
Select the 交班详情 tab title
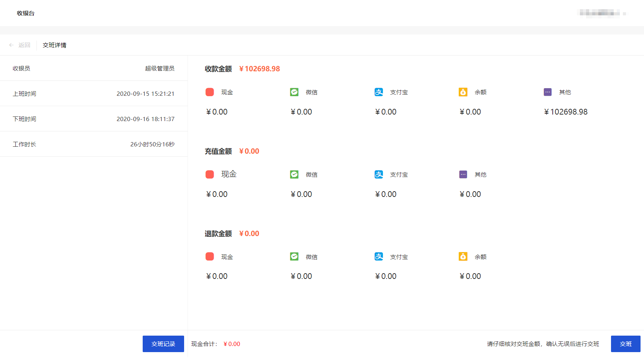point(54,45)
